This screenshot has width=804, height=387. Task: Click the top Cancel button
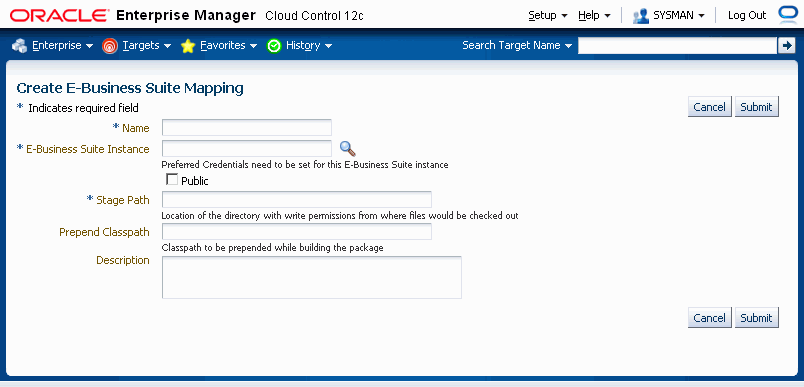(x=710, y=107)
